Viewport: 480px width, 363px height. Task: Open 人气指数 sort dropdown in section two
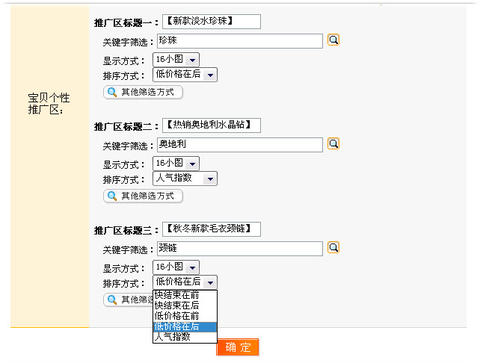coord(185,178)
